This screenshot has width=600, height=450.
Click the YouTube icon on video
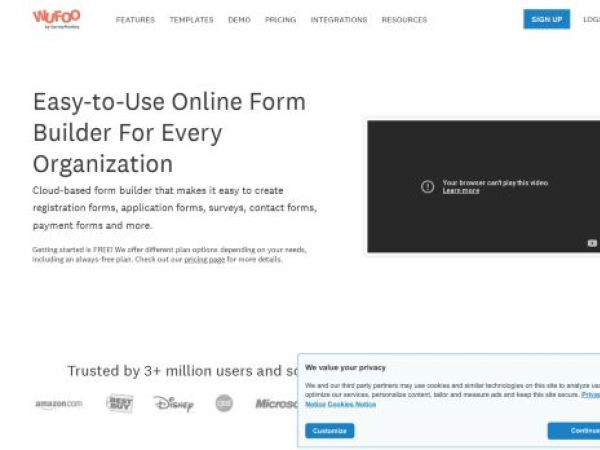pos(592,243)
